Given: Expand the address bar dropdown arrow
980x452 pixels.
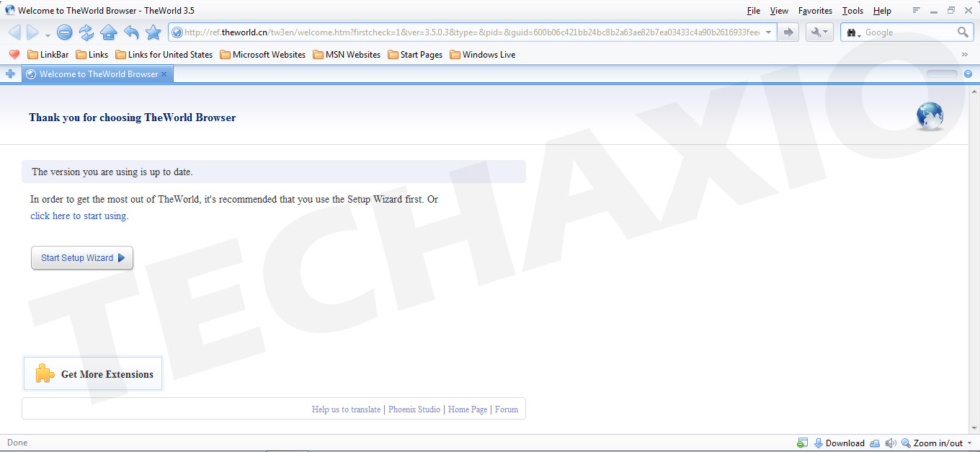Looking at the screenshot, I should pyautogui.click(x=769, y=32).
